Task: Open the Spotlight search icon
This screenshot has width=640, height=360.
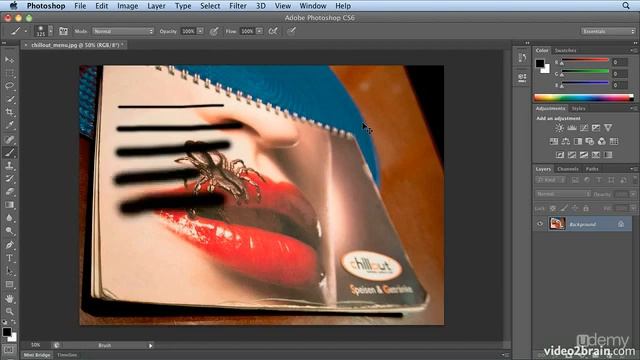Action: click(626, 6)
